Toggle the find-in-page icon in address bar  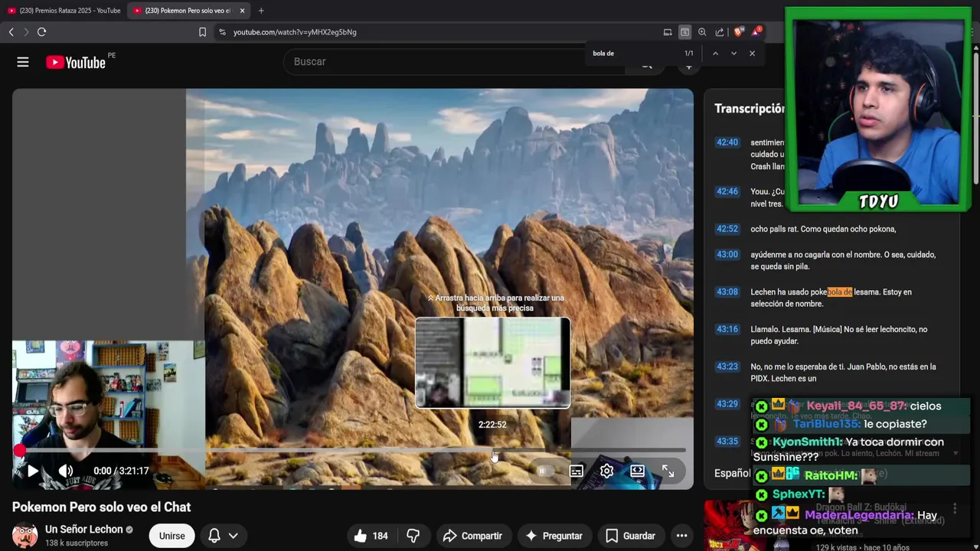click(x=684, y=32)
